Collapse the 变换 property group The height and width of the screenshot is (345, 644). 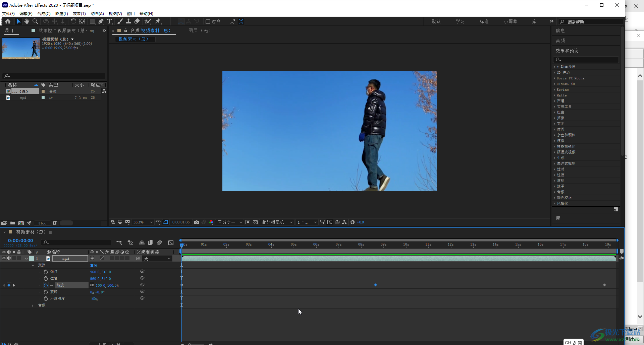(x=33, y=265)
